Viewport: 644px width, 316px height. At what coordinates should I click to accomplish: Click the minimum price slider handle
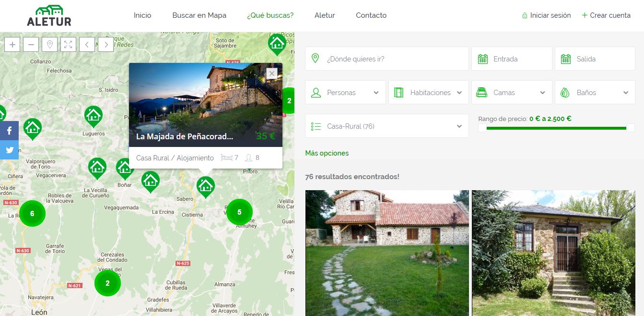(x=482, y=128)
